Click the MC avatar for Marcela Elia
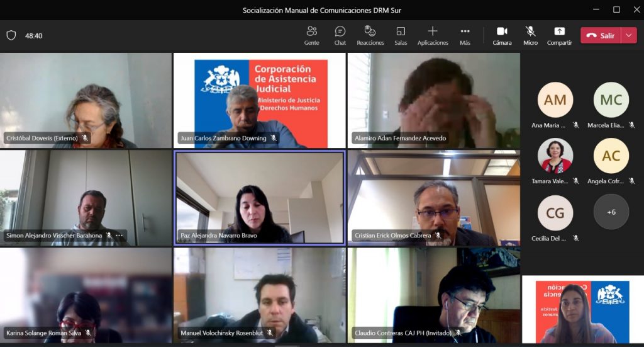The height and width of the screenshot is (347, 644). click(611, 100)
